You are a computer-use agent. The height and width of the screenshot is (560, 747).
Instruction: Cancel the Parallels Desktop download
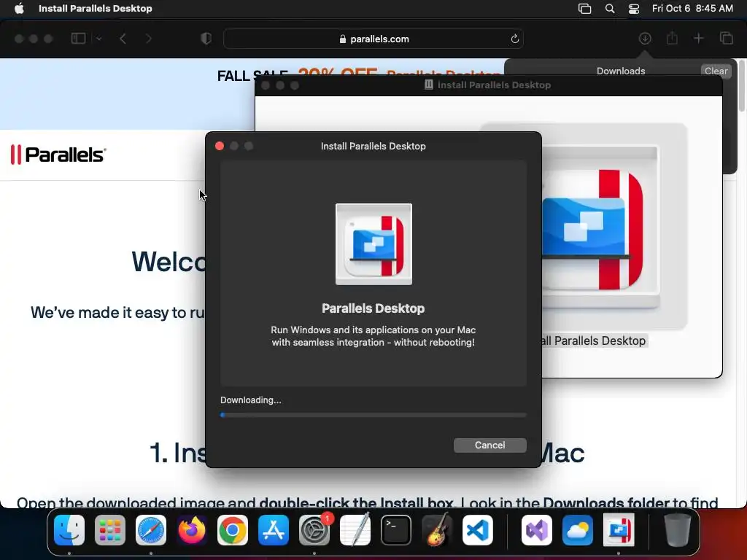489,446
